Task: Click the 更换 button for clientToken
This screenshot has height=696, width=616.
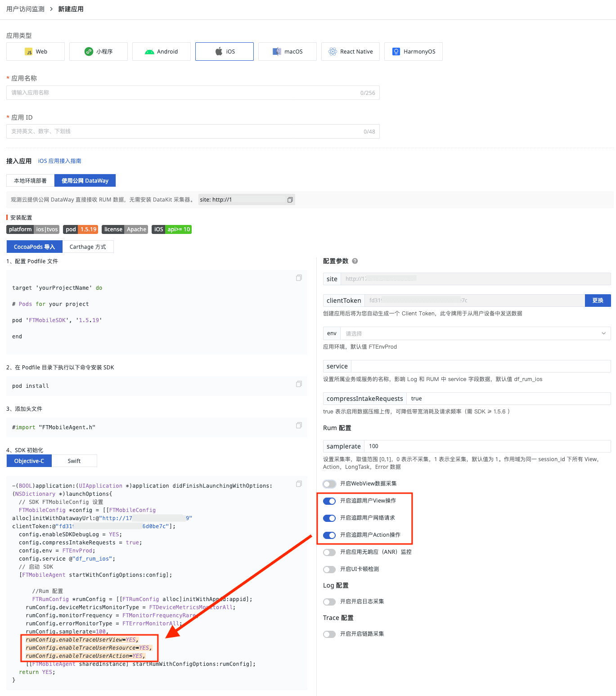Action: point(598,301)
